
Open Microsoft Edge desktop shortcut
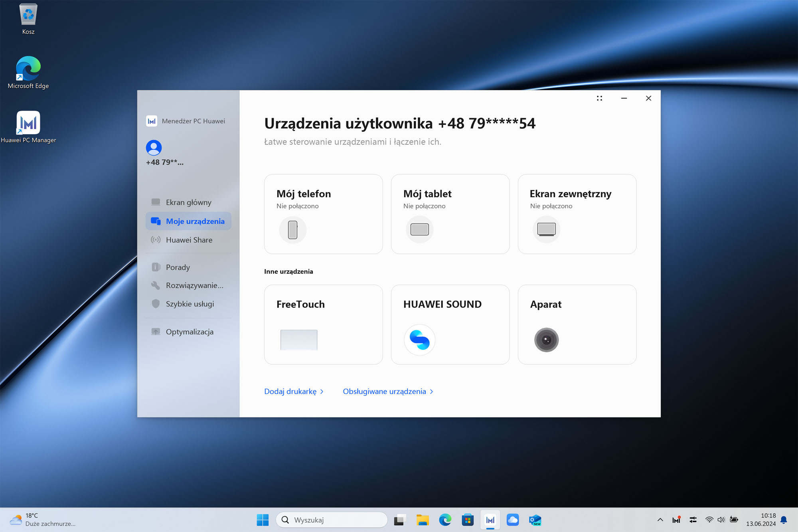click(28, 73)
